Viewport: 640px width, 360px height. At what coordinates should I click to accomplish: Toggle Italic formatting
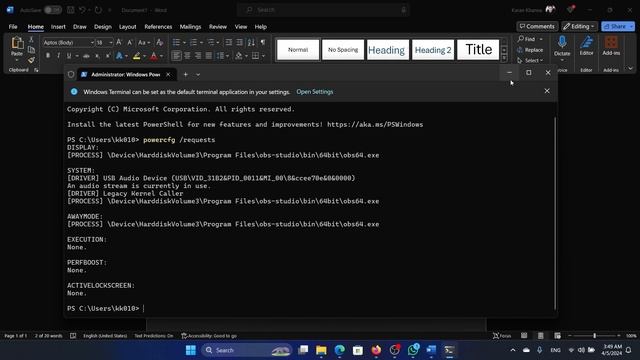click(58, 56)
